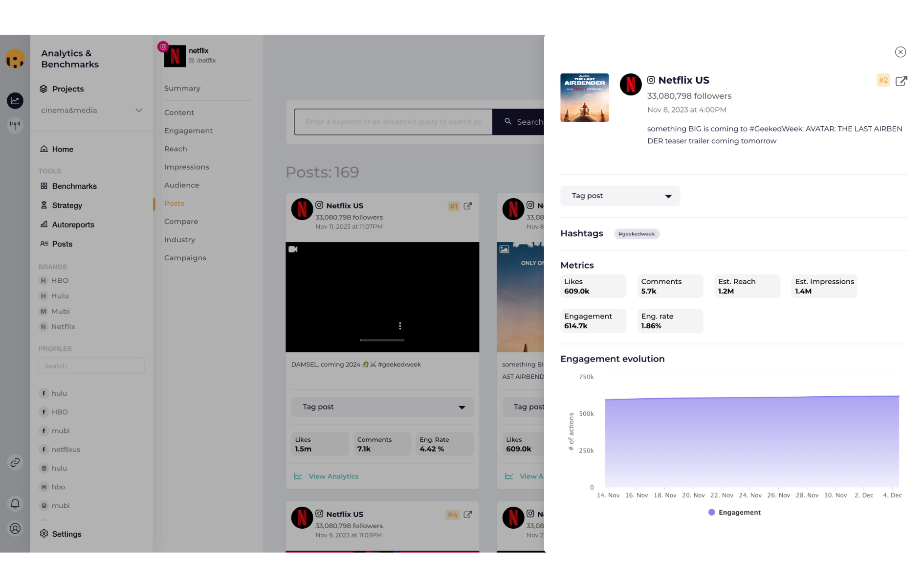Click View Analytics on DAMSEL post
924x587 pixels.
pos(326,476)
